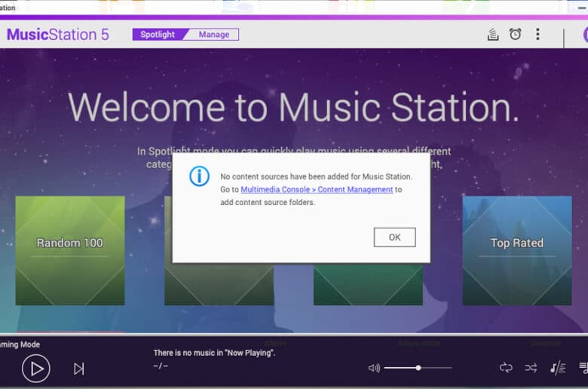Switch to Spotlight mode tab

158,35
